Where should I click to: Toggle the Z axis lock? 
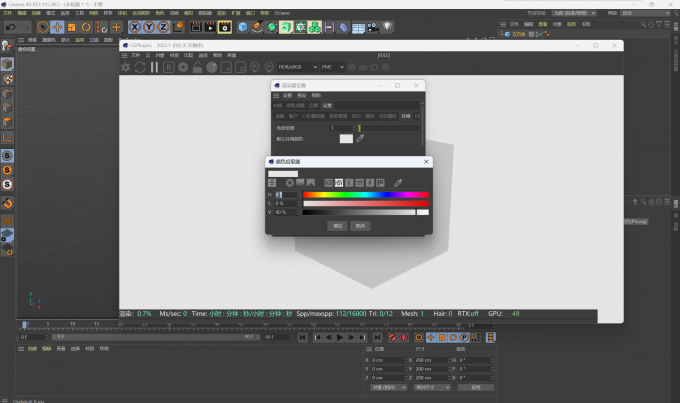163,27
